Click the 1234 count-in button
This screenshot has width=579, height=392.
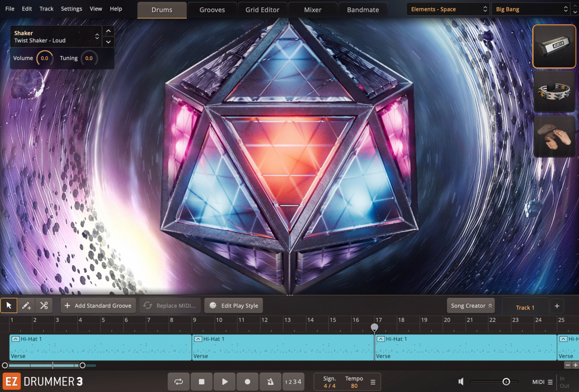coord(293,381)
